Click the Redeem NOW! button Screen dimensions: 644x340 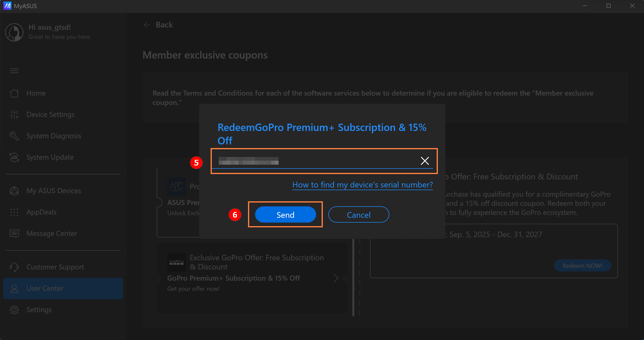pyautogui.click(x=582, y=266)
